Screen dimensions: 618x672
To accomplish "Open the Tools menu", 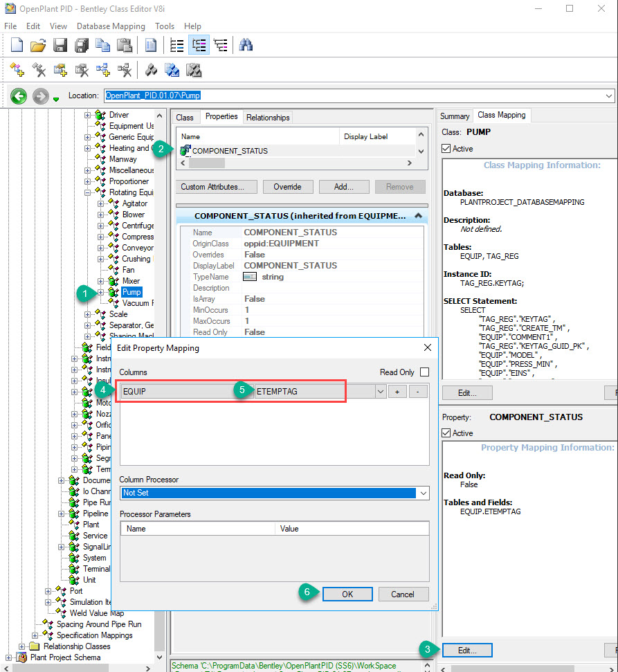I will tap(165, 26).
